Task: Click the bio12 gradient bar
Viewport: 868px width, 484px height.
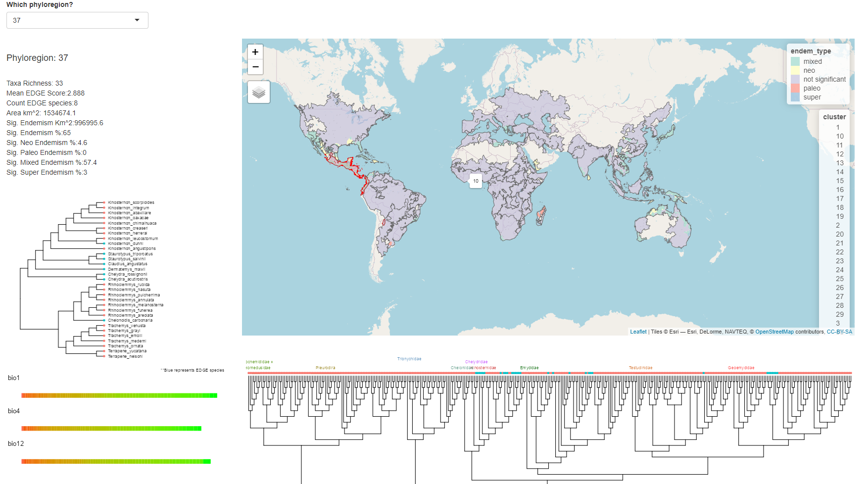Action: (x=116, y=461)
